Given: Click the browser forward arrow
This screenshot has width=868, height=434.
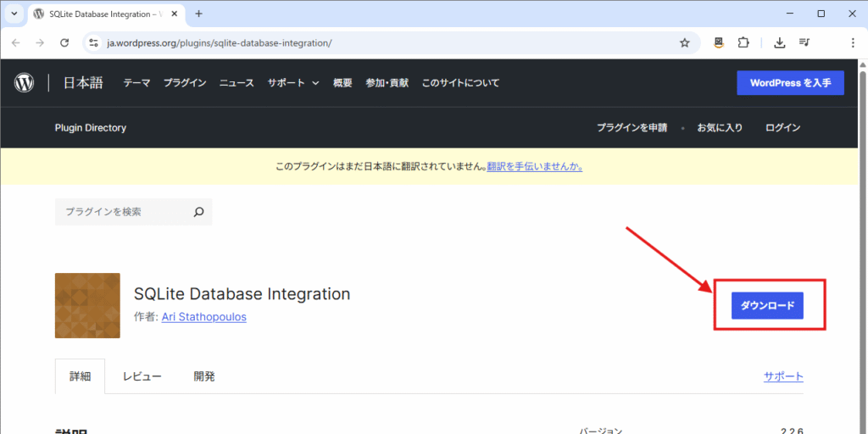Looking at the screenshot, I should (39, 42).
